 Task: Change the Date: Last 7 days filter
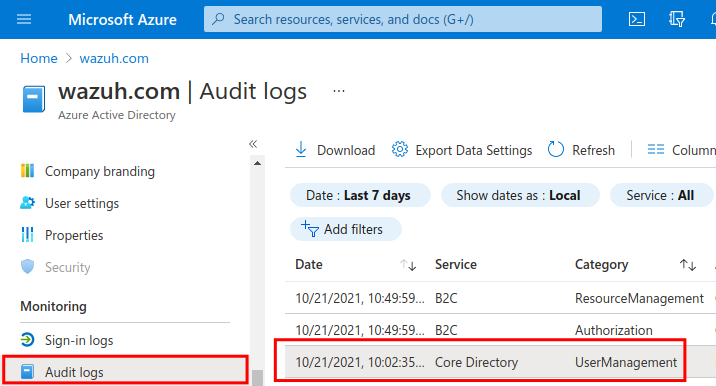click(x=360, y=195)
